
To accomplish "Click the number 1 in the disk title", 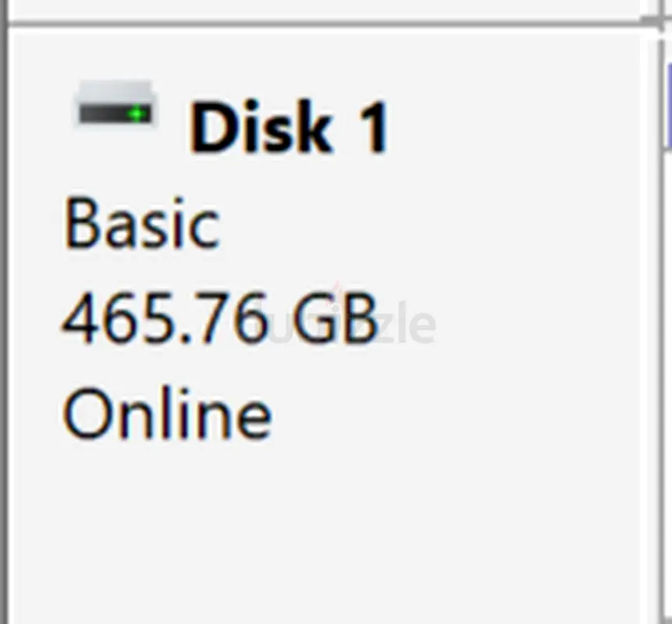I will 372,129.
